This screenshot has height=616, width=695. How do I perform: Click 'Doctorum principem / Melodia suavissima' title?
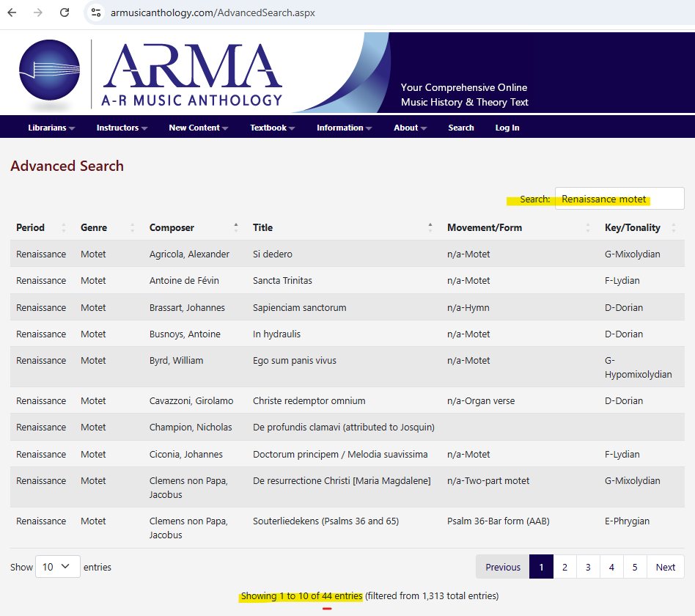pyautogui.click(x=340, y=454)
